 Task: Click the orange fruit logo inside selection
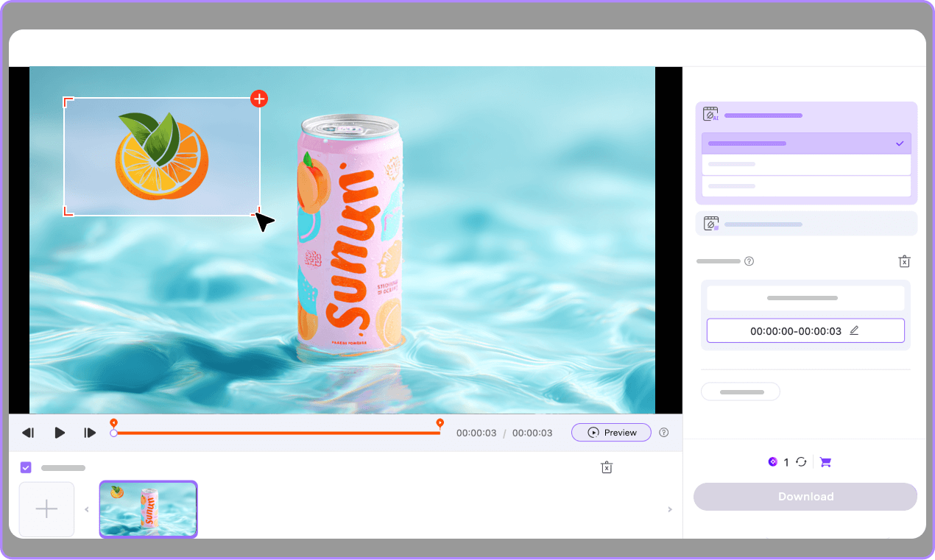[161, 155]
